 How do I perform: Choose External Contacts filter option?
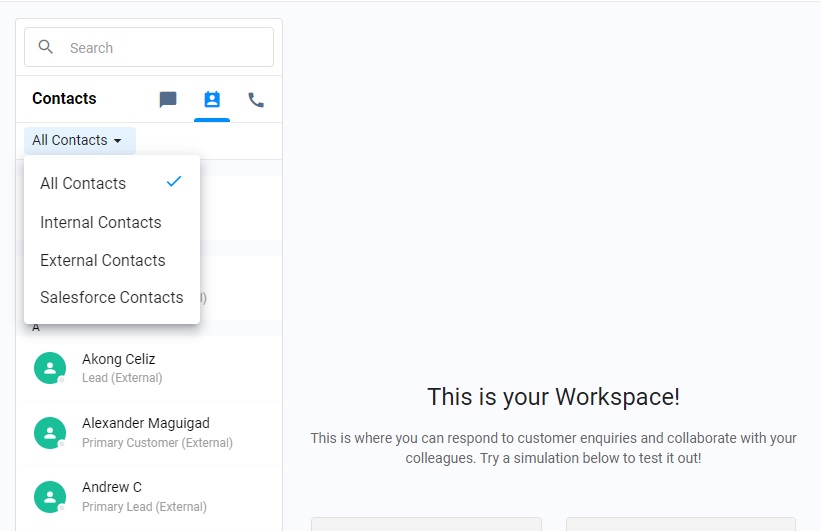tap(112, 260)
